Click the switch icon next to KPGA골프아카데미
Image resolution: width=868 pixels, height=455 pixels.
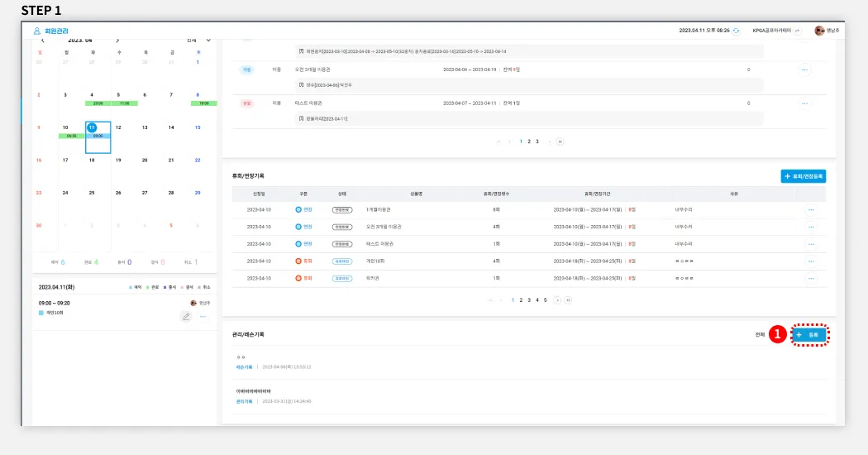[x=797, y=31]
